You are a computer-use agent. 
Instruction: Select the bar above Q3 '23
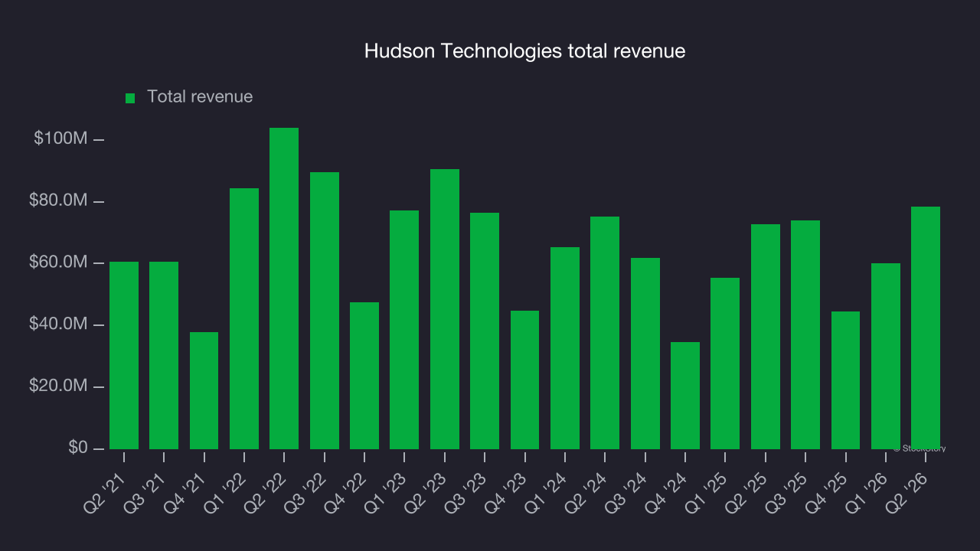(485, 331)
